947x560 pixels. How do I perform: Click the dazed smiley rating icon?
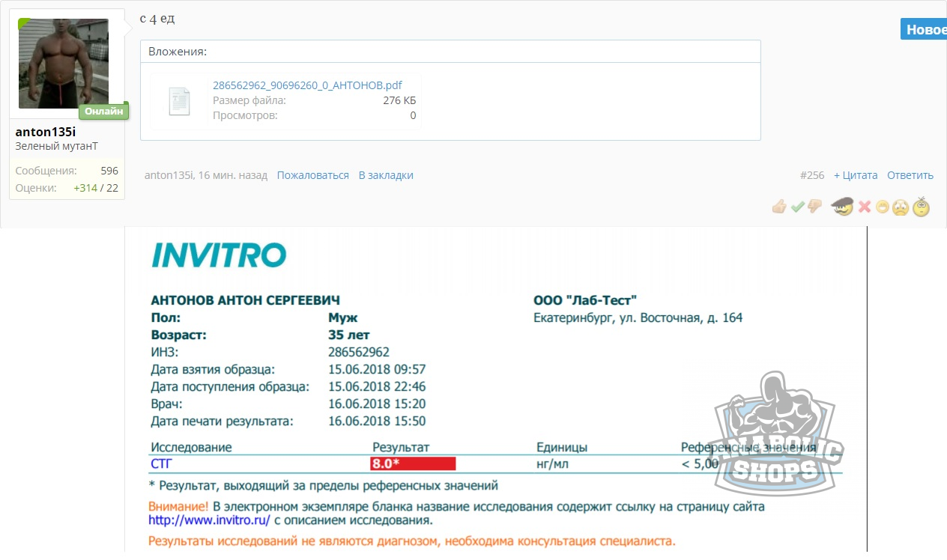[922, 206]
